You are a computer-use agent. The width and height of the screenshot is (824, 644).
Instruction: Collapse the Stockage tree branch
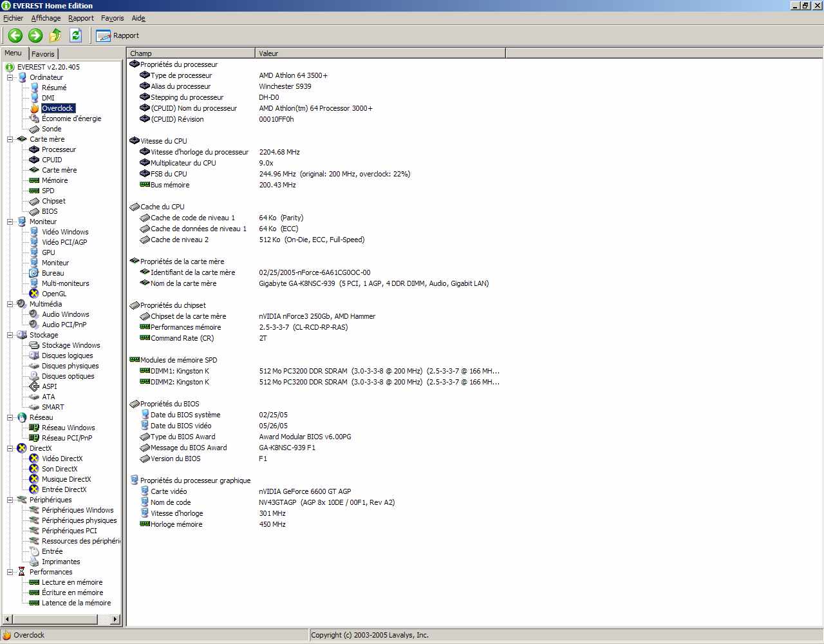click(10, 335)
